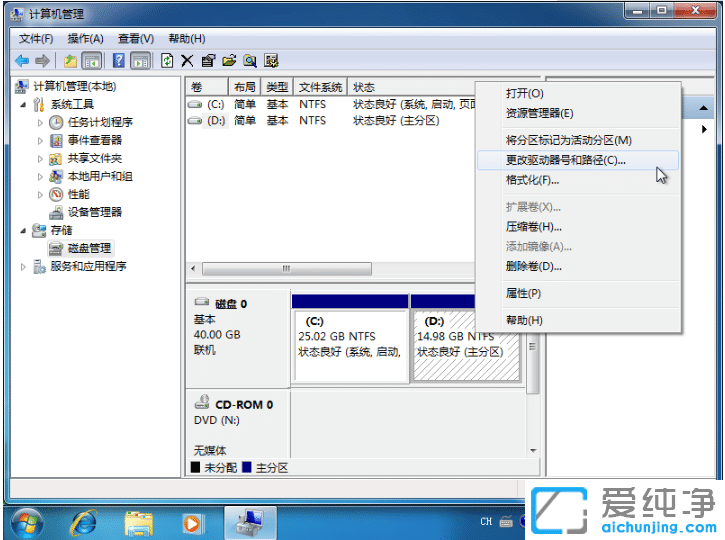
Task: Choose 压缩卷(H)... from the context menu
Action: [578, 227]
